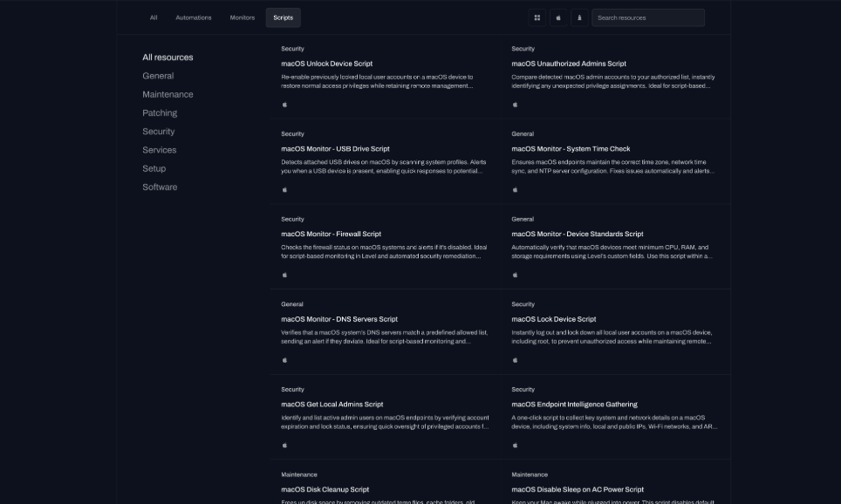Click Security label above Firewall Script
This screenshot has width=841, height=504.
click(292, 219)
